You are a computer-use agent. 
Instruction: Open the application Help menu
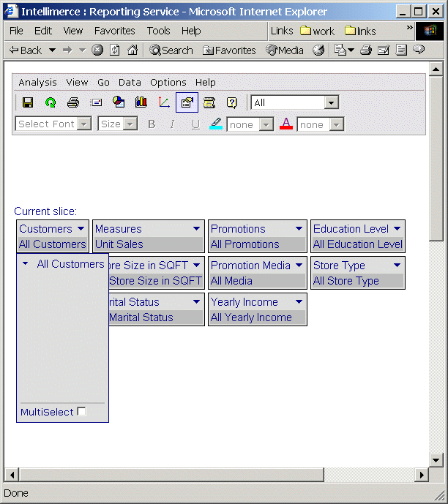click(x=206, y=83)
